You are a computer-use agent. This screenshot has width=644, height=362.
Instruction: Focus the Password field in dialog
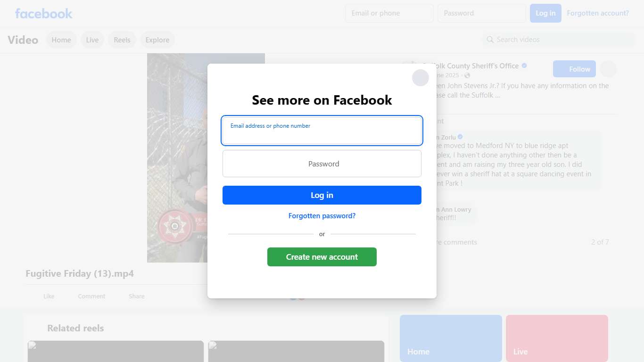tap(322, 164)
